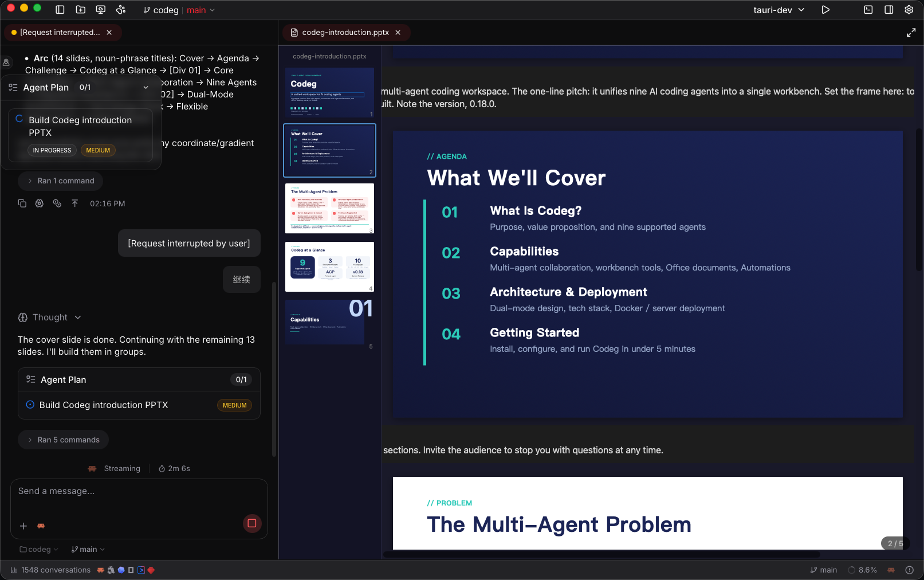Click the user avatar icon in chat margin
924x580 pixels.
6,62
